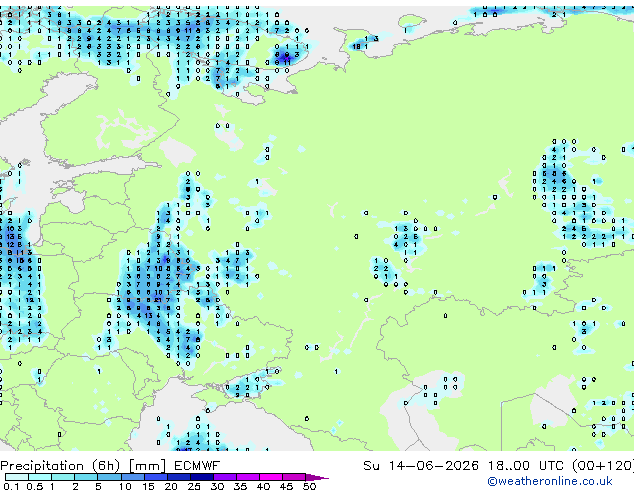Click the 2–5 mm legend swatch
634x490 pixels.
pos(86,477)
